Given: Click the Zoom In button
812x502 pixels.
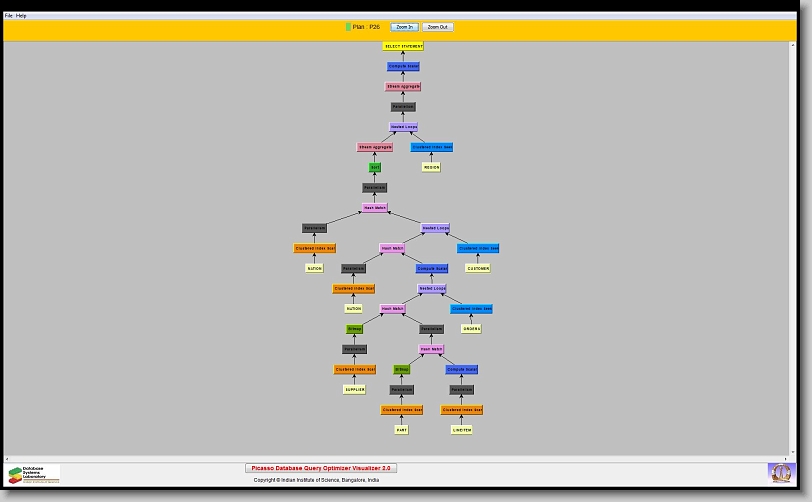Looking at the screenshot, I should (x=404, y=27).
